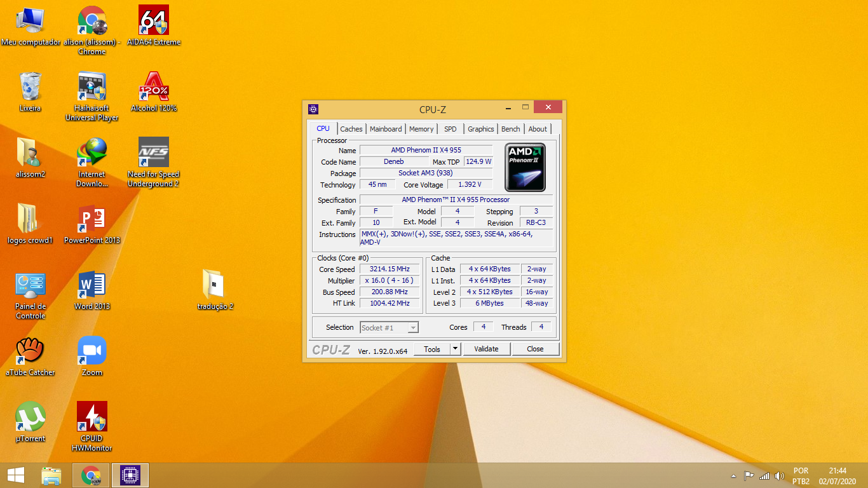Open the Socket #1 selection dropdown
The height and width of the screenshot is (488, 868).
[x=390, y=328]
